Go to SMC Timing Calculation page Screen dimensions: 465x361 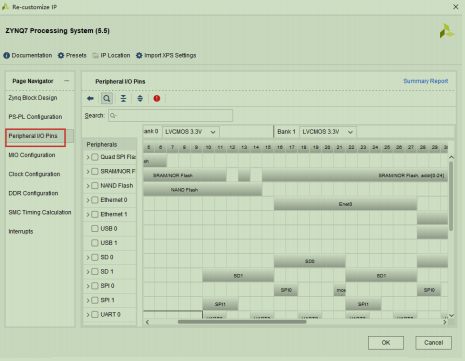(x=40, y=212)
